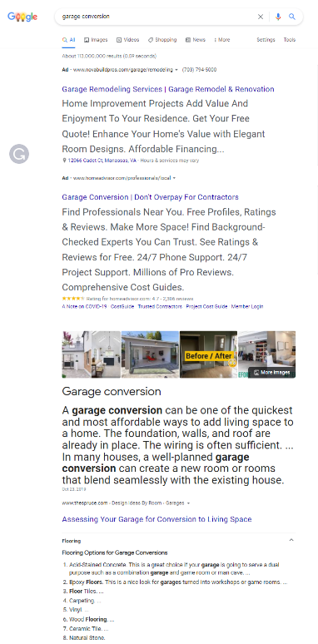
Task: Click the Before / After garage thumbnail
Action: (208, 354)
